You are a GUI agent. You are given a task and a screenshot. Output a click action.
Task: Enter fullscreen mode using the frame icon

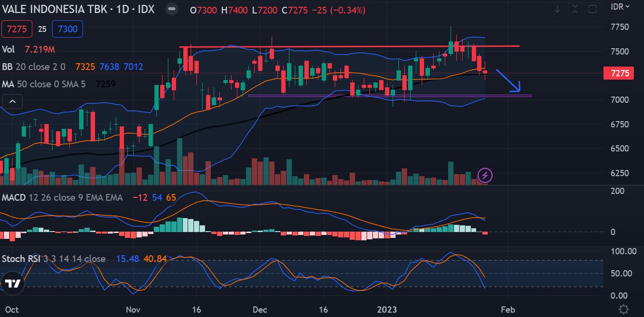point(592,9)
